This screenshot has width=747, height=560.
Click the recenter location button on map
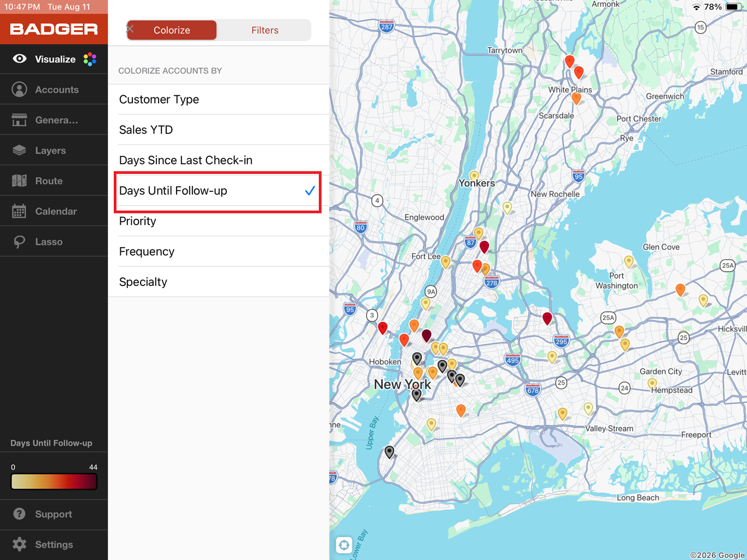(x=344, y=545)
